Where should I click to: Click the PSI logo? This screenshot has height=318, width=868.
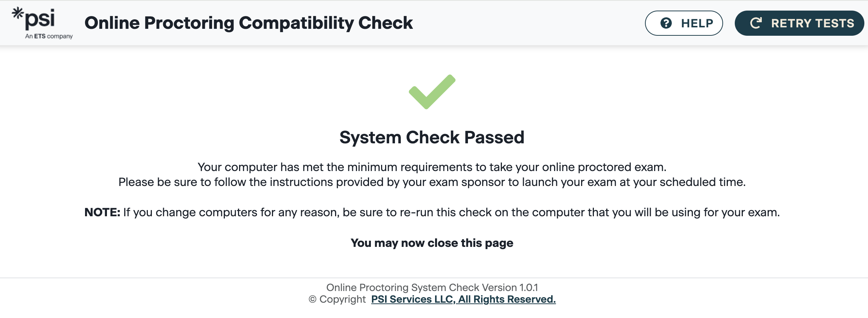(x=40, y=19)
